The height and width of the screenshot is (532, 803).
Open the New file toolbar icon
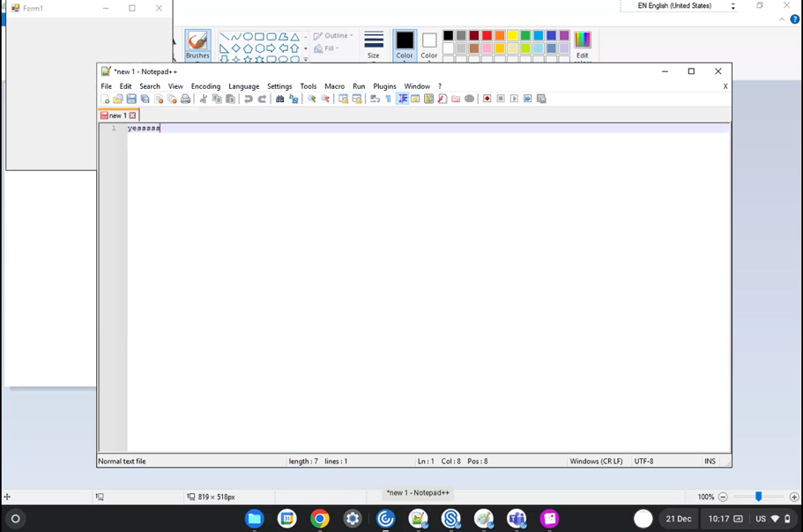click(x=105, y=100)
